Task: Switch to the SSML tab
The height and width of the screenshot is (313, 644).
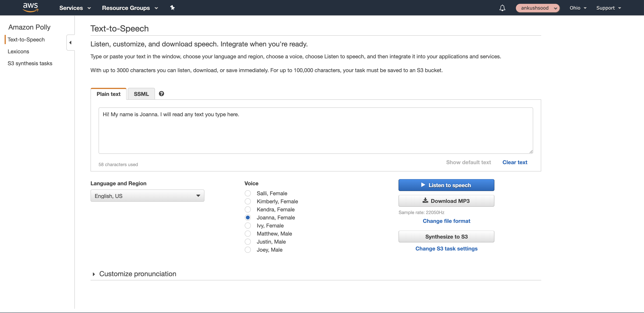Action: pyautogui.click(x=141, y=94)
